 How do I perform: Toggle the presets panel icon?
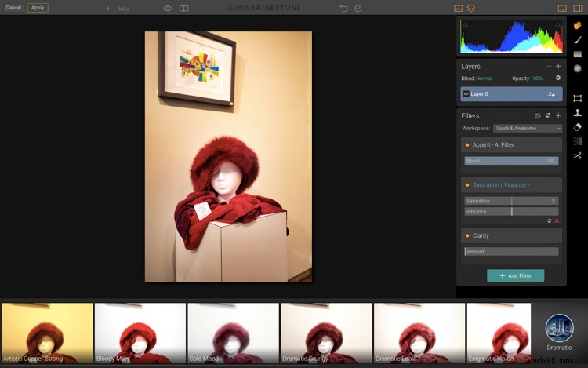pos(562,9)
